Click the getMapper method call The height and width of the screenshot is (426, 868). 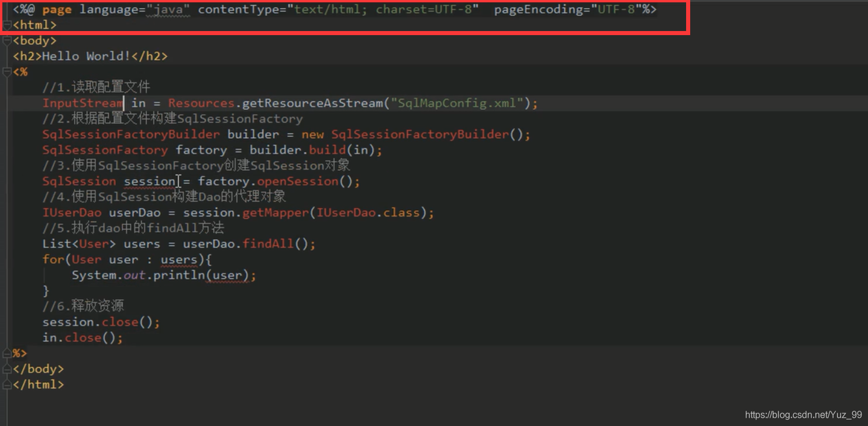(275, 213)
